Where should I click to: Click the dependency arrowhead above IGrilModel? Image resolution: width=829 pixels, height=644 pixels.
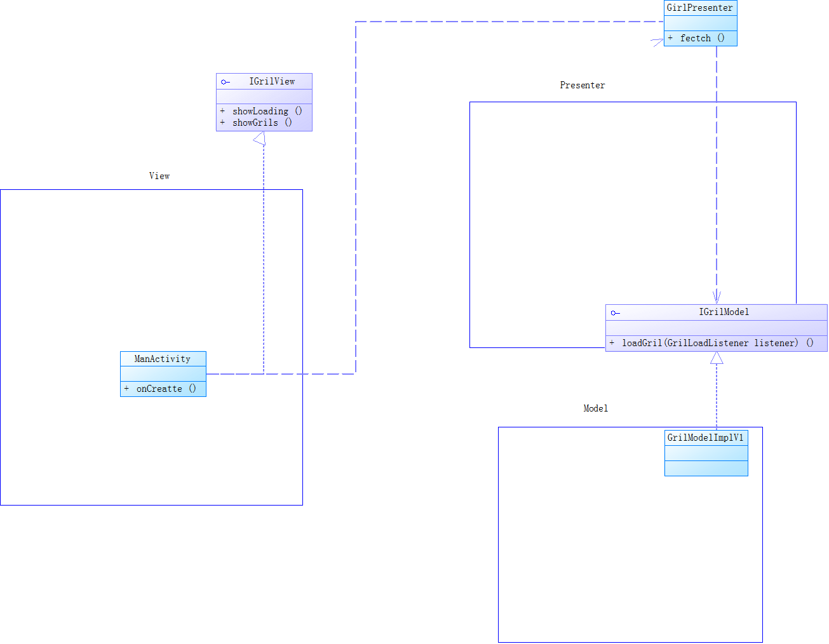click(x=717, y=297)
